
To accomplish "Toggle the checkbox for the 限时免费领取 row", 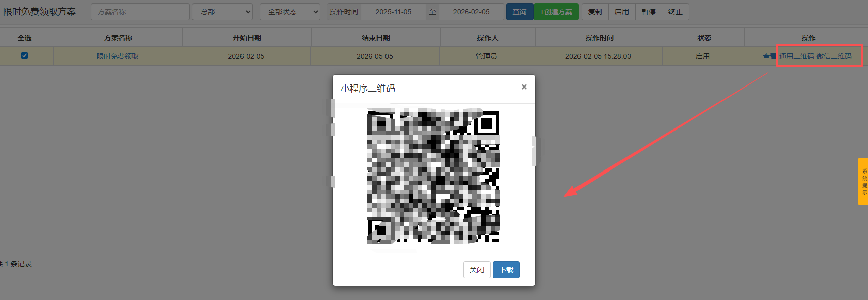I will 24,56.
